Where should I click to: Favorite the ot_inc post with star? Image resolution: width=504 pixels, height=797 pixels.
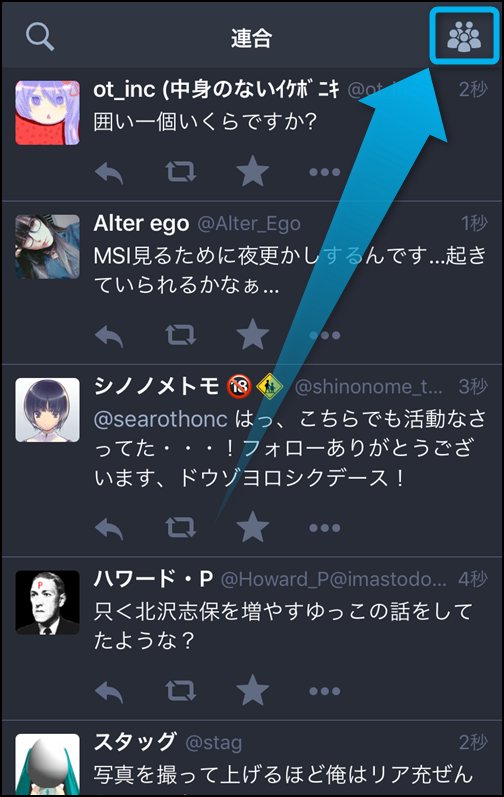pyautogui.click(x=253, y=171)
